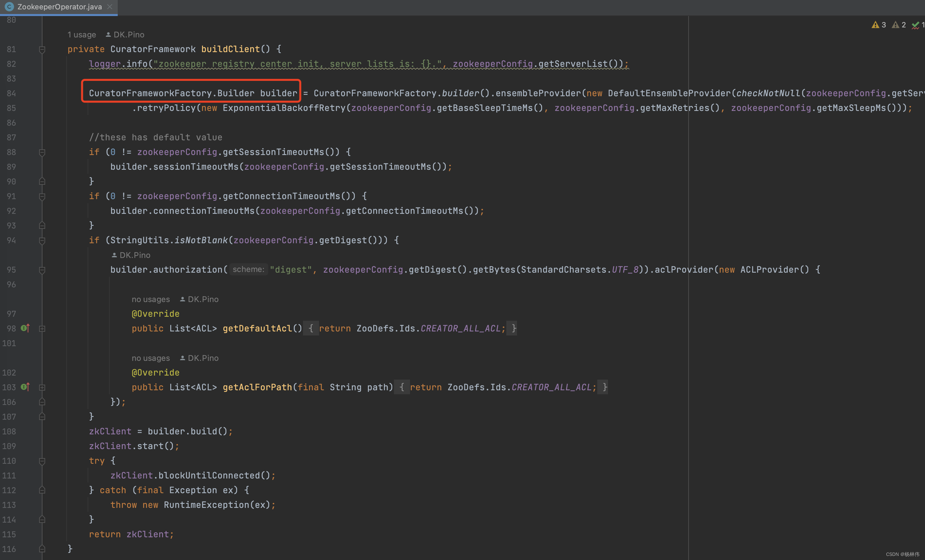The image size is (925, 560).
Task: Click the 'scheme:' parameter hint on line 95
Action: click(x=248, y=269)
